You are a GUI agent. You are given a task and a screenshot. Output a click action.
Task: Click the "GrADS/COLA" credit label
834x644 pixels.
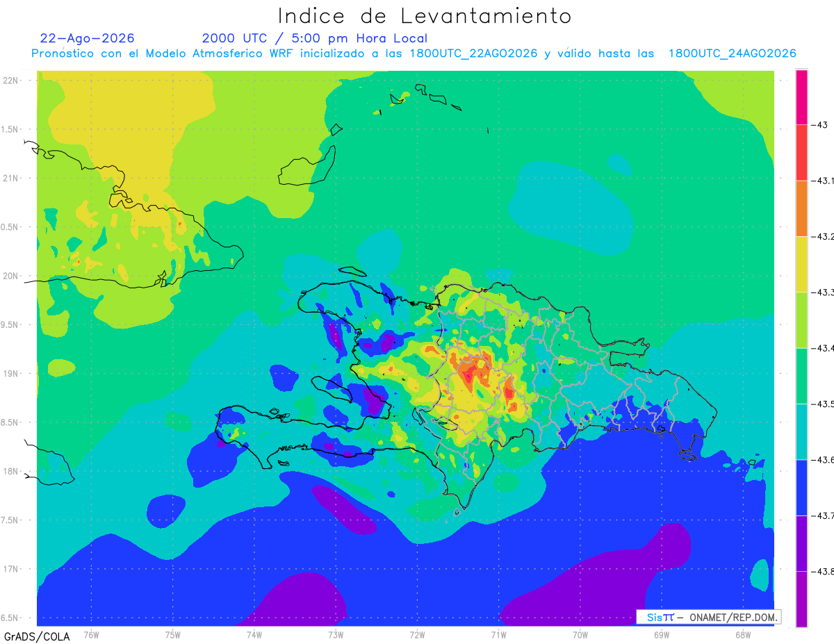coord(37,636)
